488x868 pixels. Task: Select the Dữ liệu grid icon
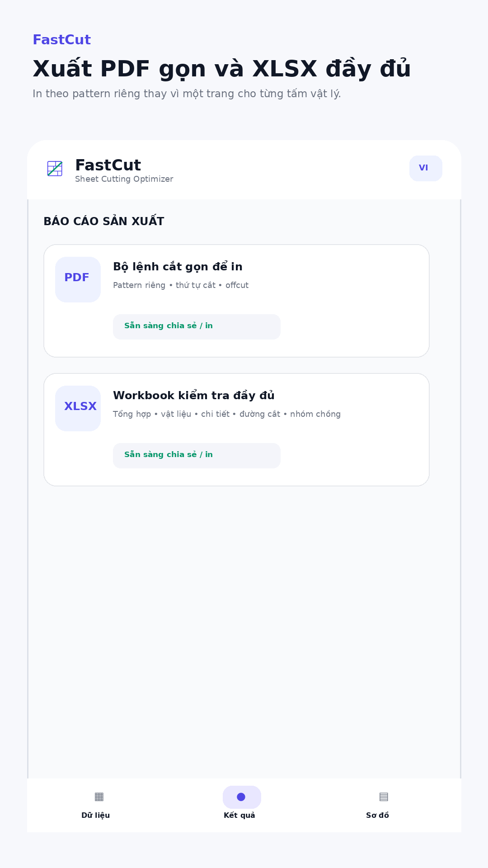click(99, 797)
